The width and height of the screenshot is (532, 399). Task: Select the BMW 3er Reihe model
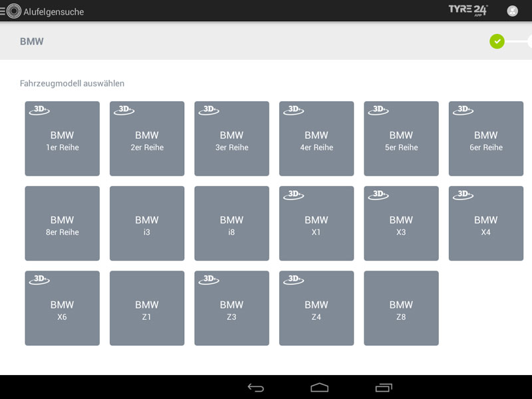click(x=231, y=139)
